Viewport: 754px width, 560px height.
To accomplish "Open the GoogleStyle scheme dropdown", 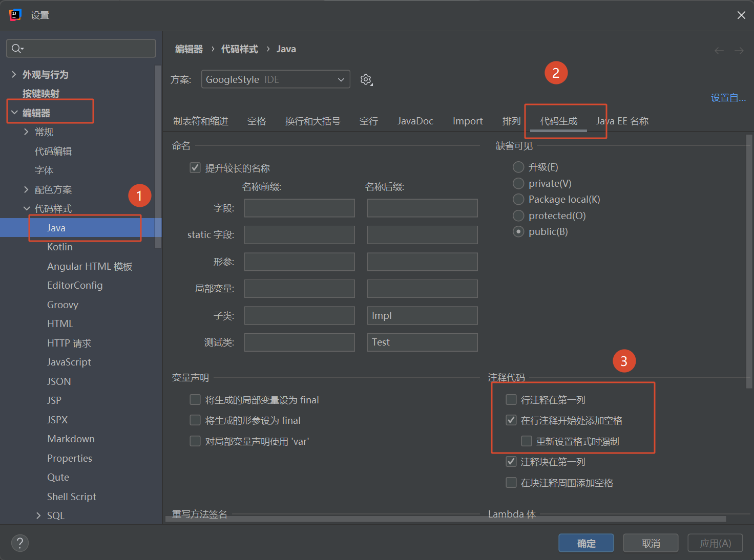I will [x=276, y=79].
